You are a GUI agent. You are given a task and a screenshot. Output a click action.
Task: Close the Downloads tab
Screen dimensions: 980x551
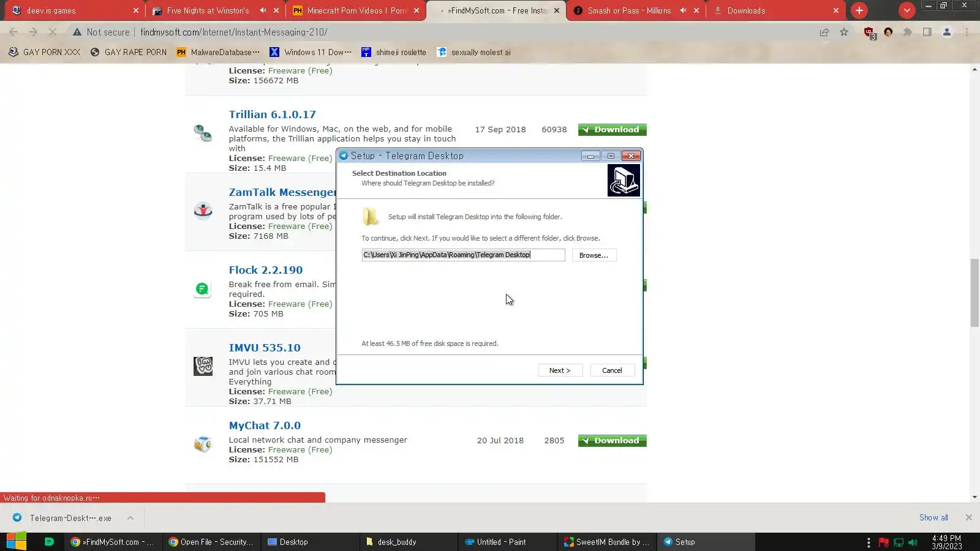(836, 10)
